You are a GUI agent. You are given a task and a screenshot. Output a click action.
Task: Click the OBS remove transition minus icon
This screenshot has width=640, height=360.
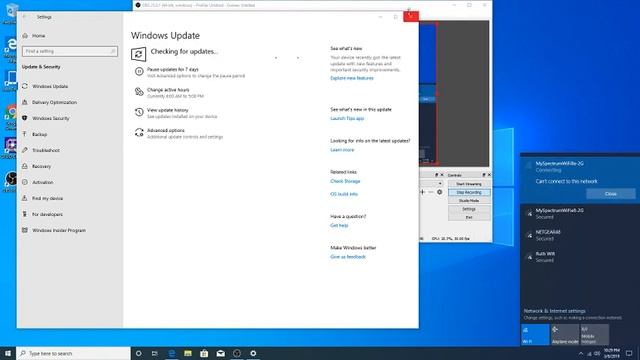pos(431,192)
